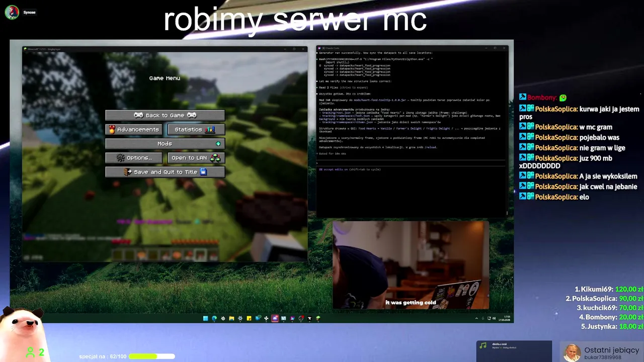Click the white fan-shaped taskbar icon
The height and width of the screenshot is (362, 644).
tap(266, 318)
